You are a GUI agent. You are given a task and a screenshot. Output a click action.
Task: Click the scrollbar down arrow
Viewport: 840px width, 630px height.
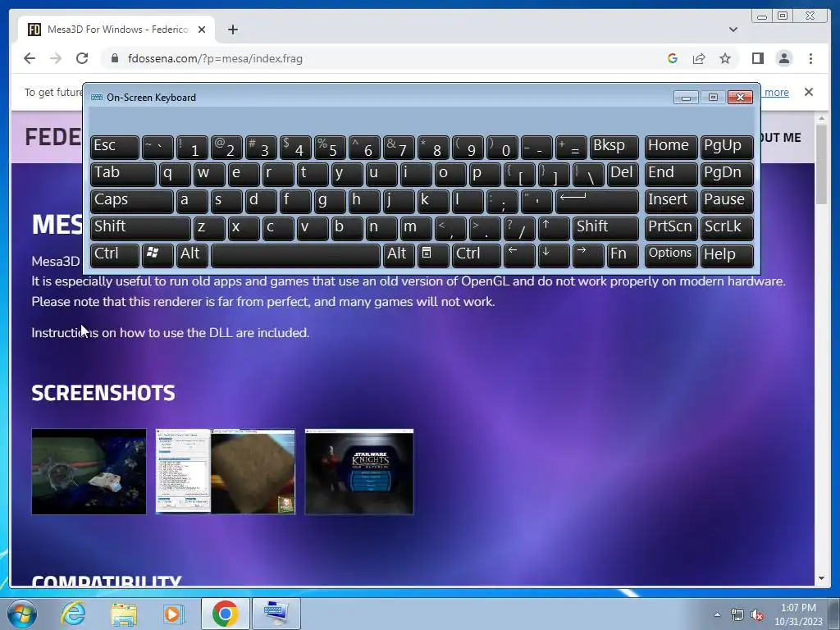[x=821, y=578]
